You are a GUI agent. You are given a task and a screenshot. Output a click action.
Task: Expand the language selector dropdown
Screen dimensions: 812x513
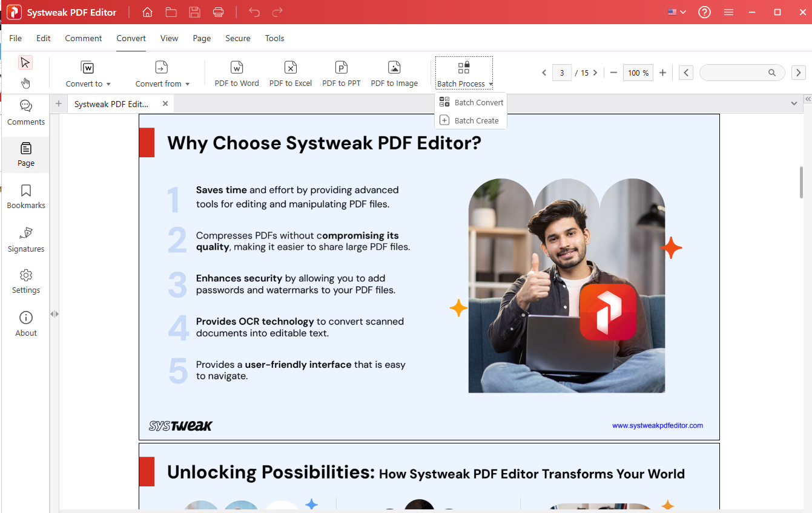coord(676,11)
